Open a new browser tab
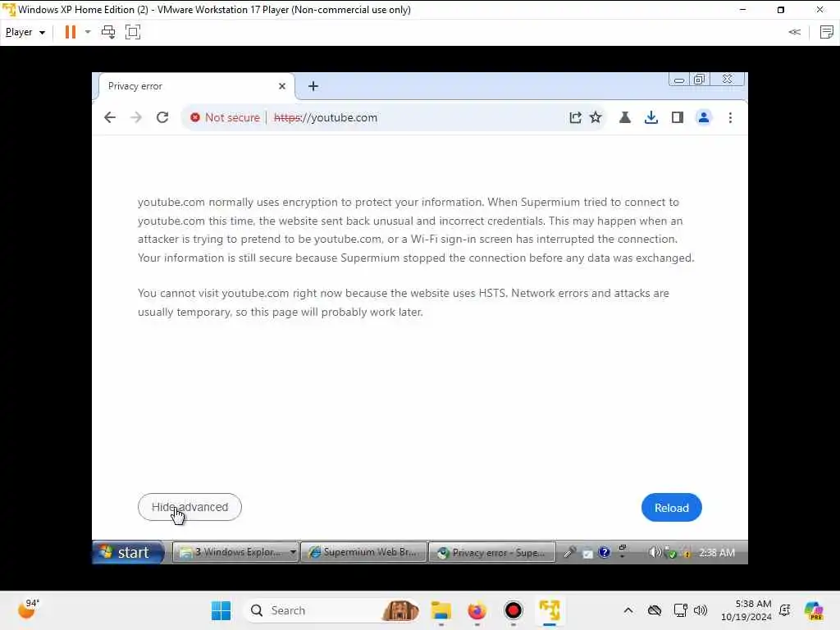Image resolution: width=840 pixels, height=630 pixels. (313, 86)
